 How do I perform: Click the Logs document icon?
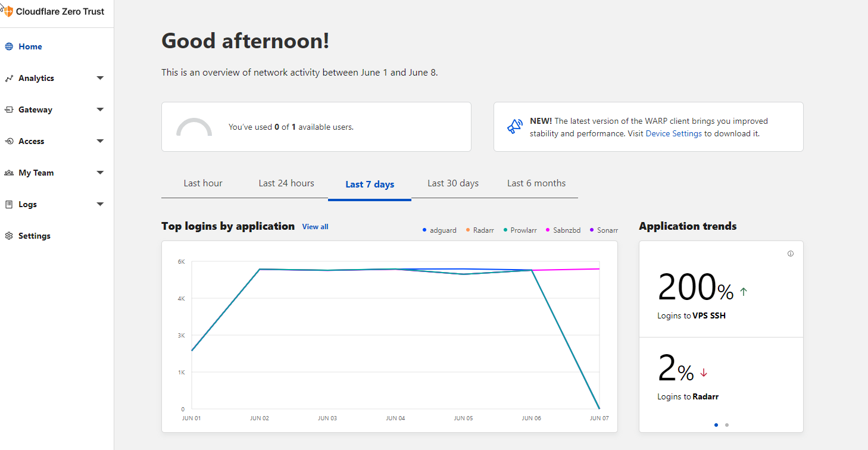click(9, 204)
